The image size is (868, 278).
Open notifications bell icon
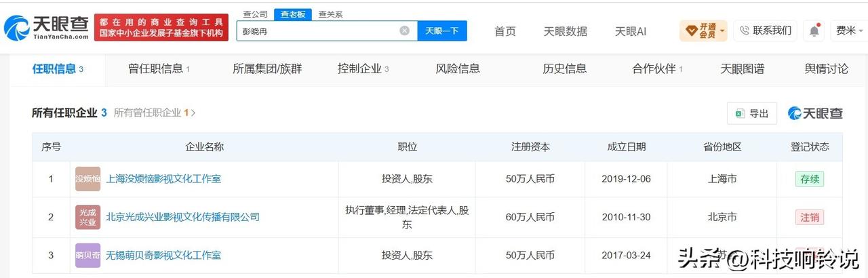pos(814,31)
